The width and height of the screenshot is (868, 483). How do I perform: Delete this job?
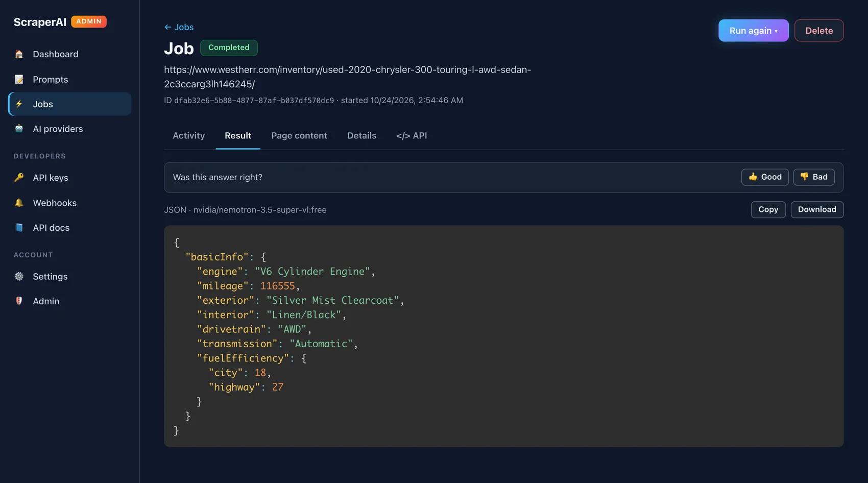819,31
